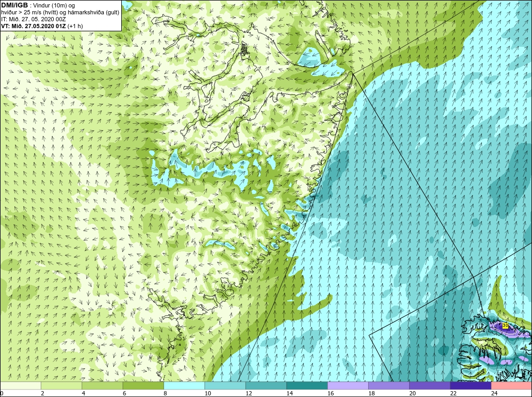Click the 'DMI/IGB' title text

tap(14, 5)
